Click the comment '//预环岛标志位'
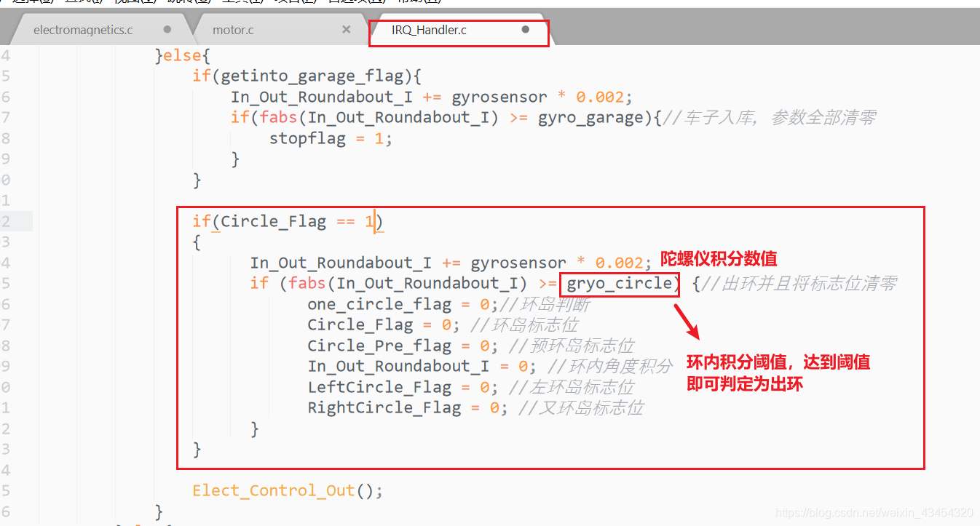 click(572, 346)
